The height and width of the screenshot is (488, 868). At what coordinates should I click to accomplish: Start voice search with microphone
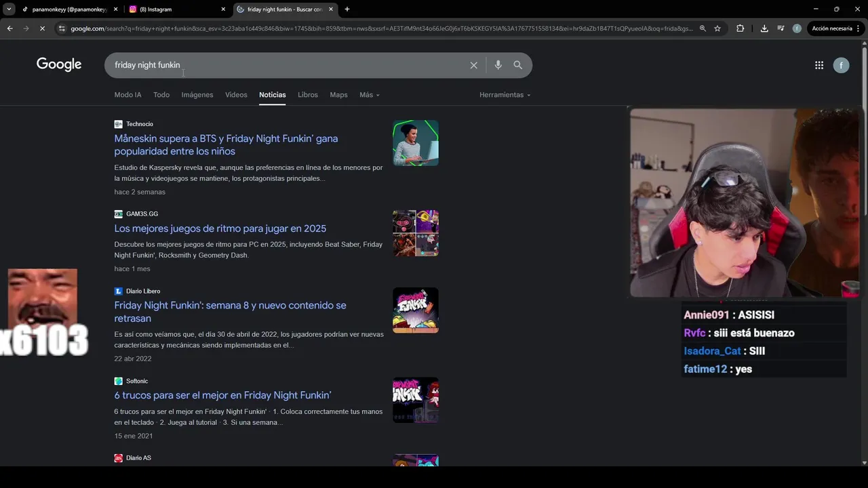(x=498, y=65)
